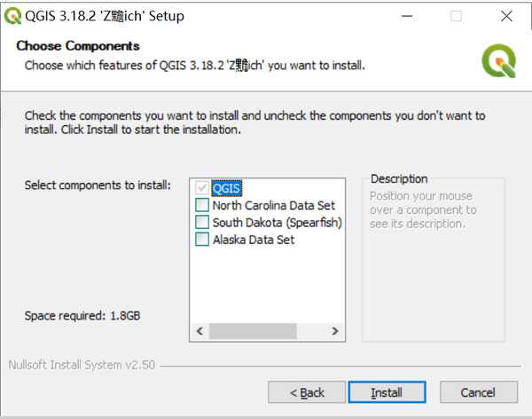Start installation with the Install button
Image resolution: width=532 pixels, height=419 pixels.
387,392
